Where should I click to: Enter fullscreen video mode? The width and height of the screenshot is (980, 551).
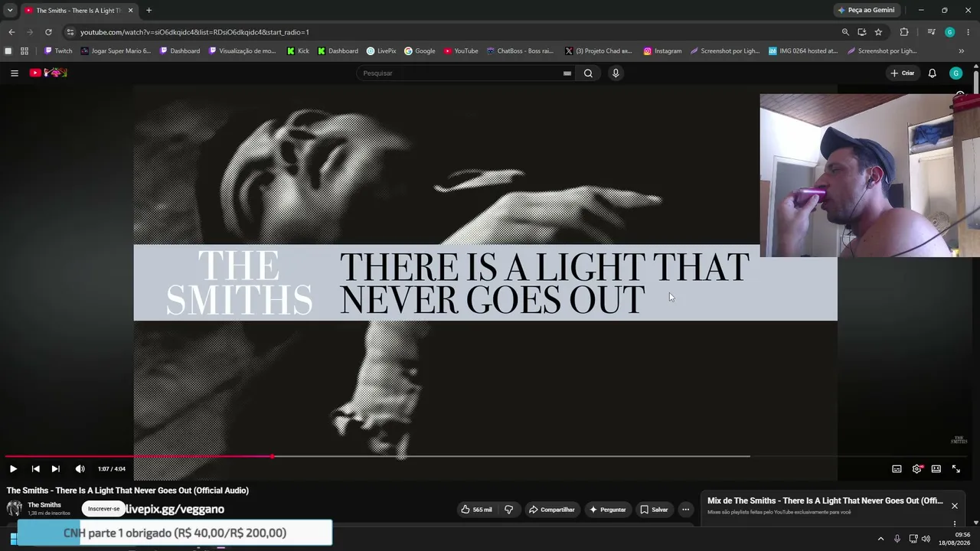(x=956, y=469)
